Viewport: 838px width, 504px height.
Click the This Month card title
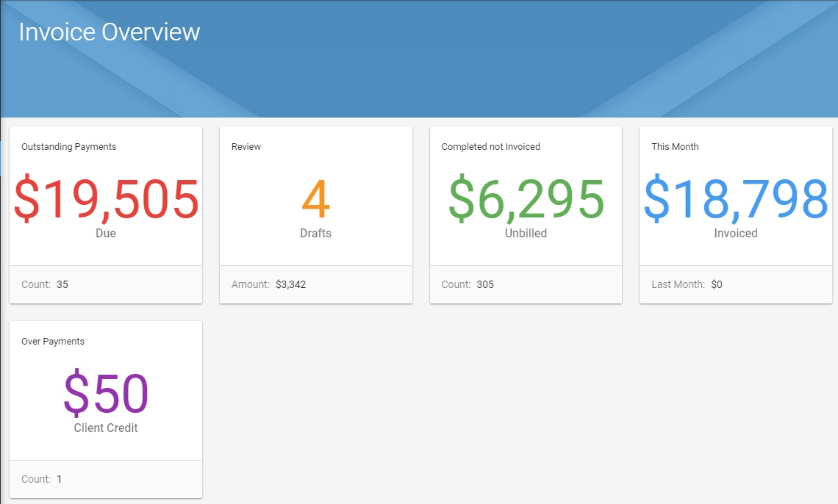tap(675, 147)
